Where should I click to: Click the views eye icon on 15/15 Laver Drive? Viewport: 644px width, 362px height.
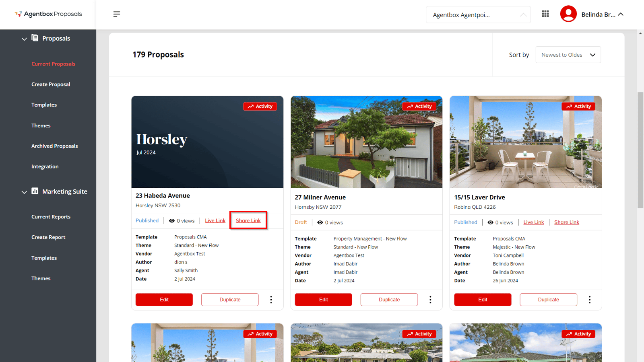[490, 222]
